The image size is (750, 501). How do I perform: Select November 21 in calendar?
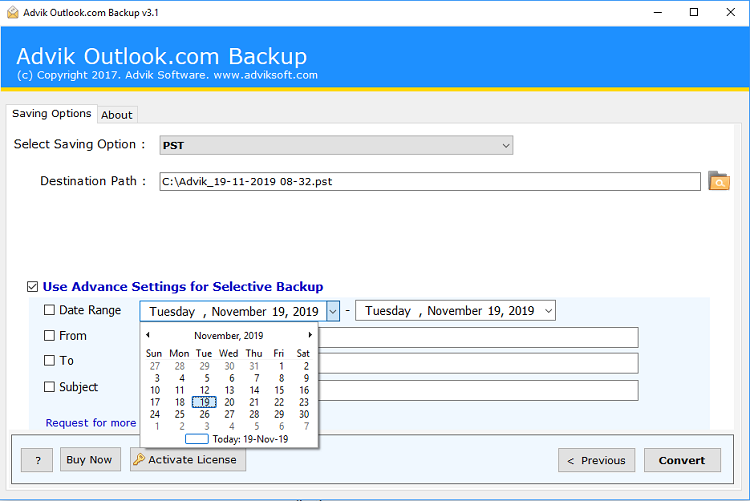254,402
